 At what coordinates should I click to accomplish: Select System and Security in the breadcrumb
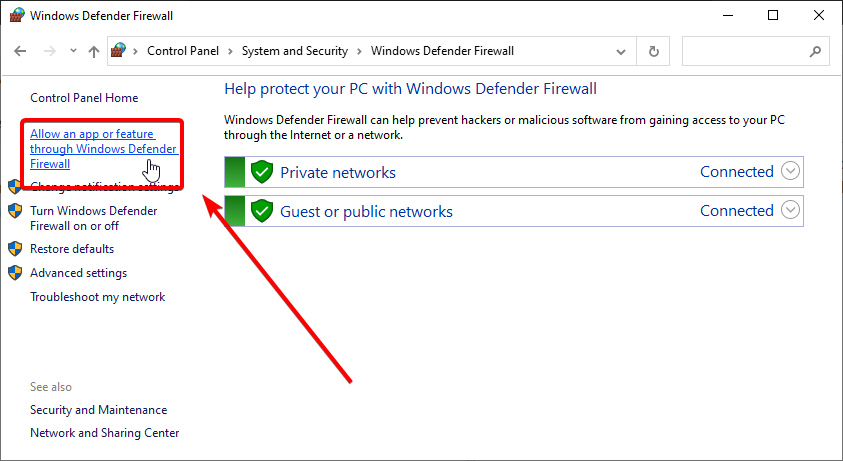pyautogui.click(x=295, y=51)
